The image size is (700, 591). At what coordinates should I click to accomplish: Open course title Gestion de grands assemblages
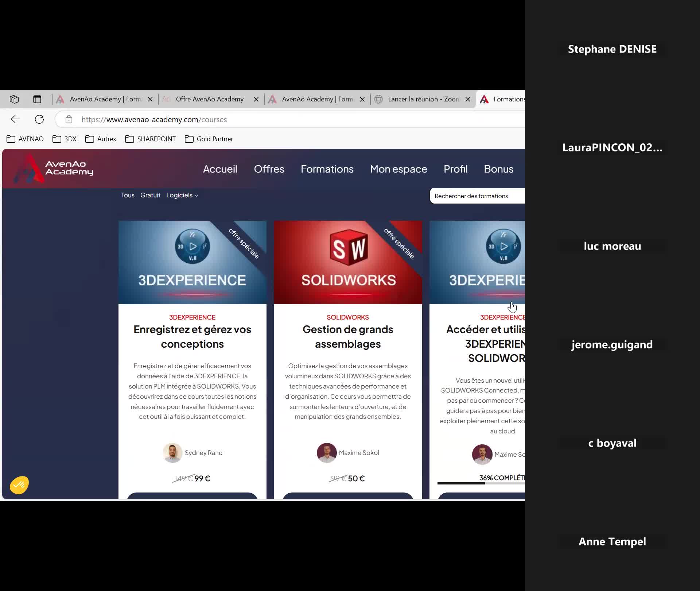348,337
